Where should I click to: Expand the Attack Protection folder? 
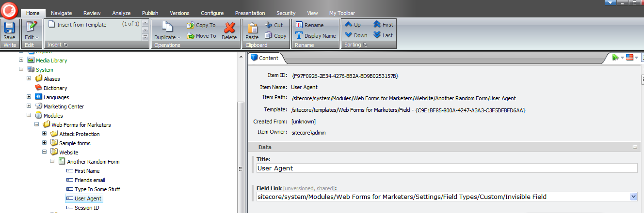[45, 134]
